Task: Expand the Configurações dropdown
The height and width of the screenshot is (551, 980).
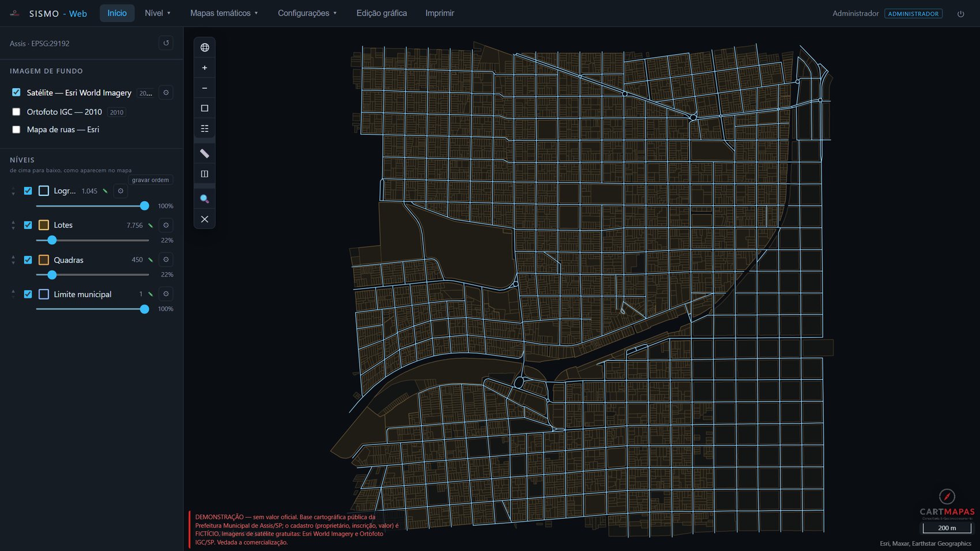Action: tap(307, 13)
